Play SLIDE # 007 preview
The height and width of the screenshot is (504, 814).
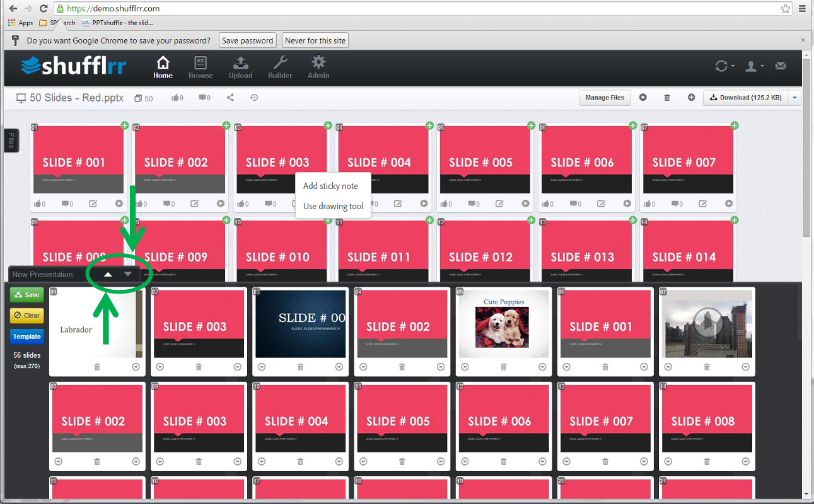tap(728, 203)
